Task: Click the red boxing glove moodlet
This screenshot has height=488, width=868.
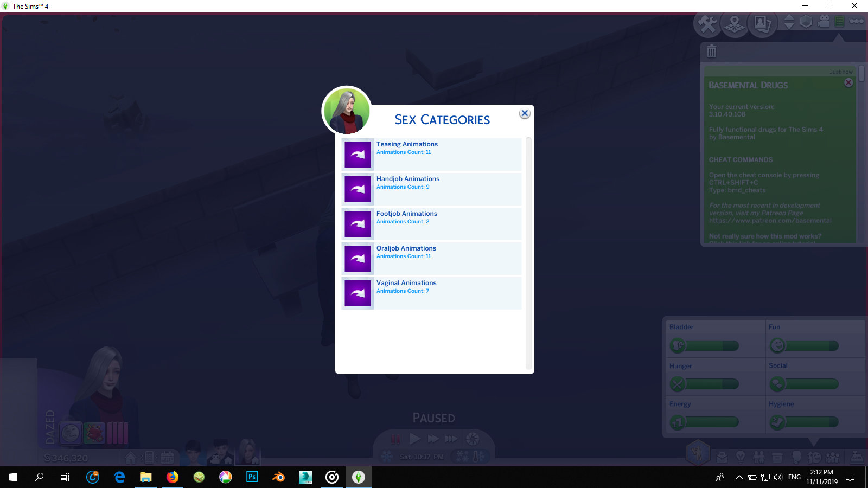Action: (x=94, y=433)
